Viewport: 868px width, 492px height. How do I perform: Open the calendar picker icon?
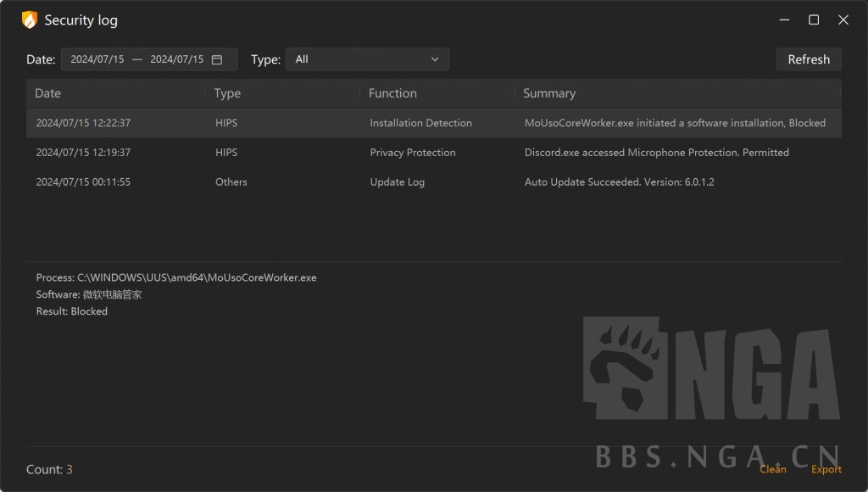click(217, 59)
